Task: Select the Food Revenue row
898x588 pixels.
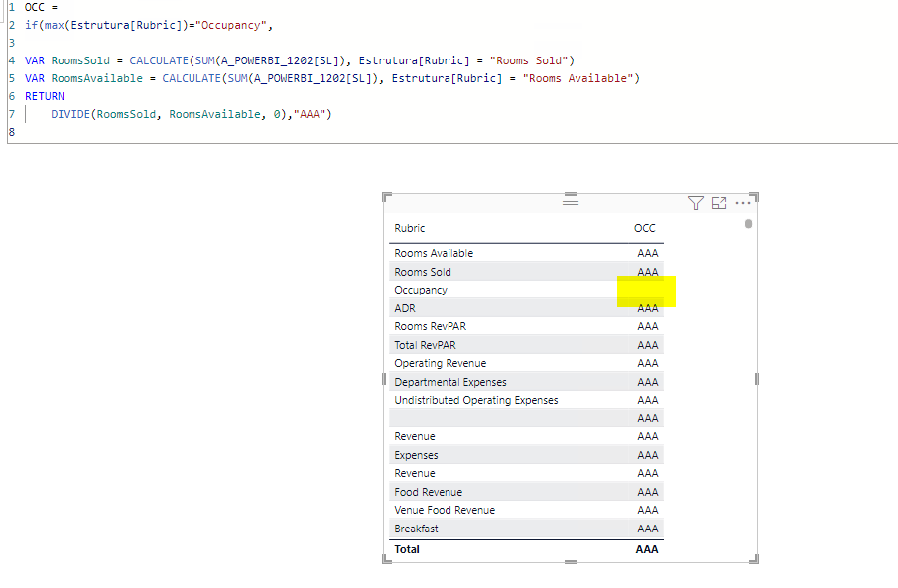Action: coord(526,492)
